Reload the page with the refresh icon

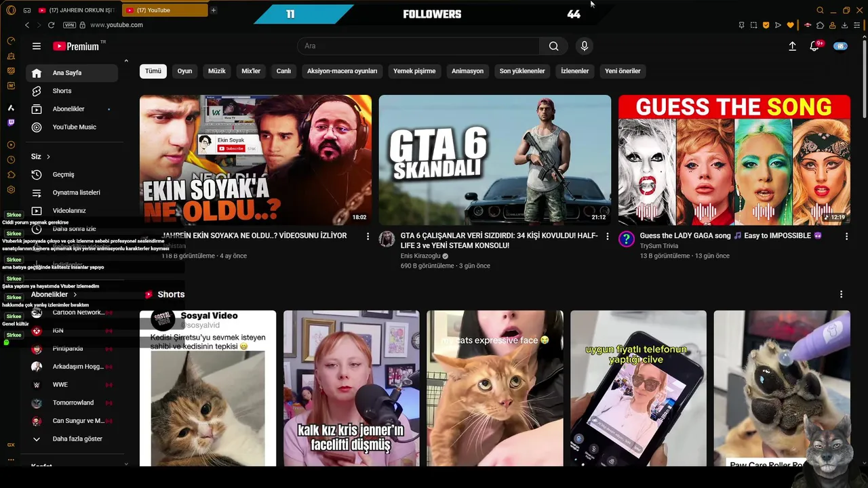pos(51,25)
